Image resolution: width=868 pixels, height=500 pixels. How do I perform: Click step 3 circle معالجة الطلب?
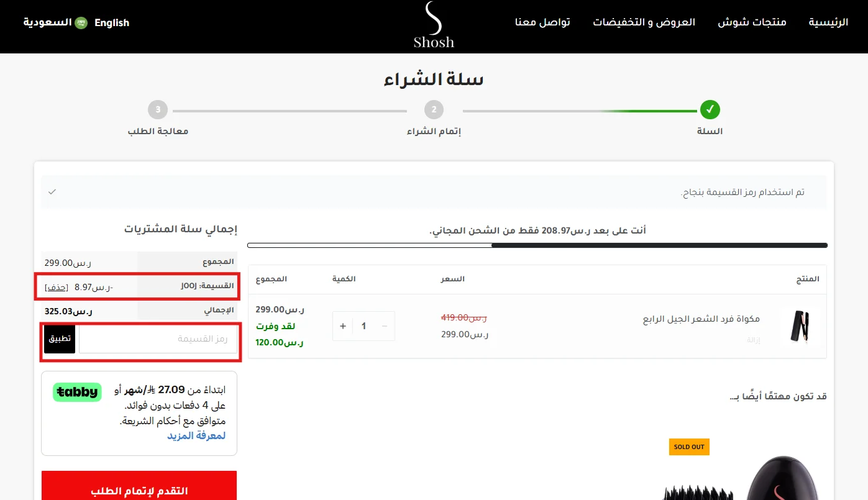[158, 110]
